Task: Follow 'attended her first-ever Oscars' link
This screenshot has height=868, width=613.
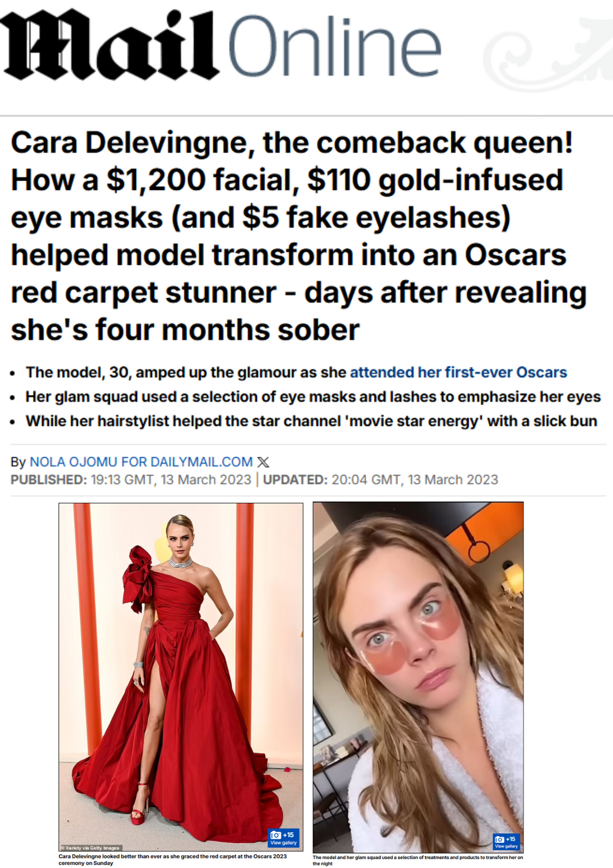Action: [458, 372]
